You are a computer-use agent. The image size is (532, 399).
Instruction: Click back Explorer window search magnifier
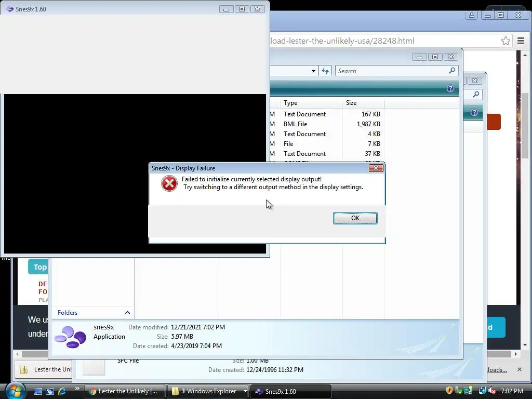tap(476, 95)
